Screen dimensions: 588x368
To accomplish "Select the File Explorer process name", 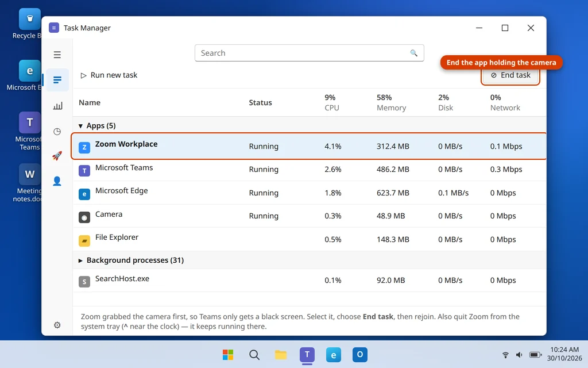I will 117,237.
